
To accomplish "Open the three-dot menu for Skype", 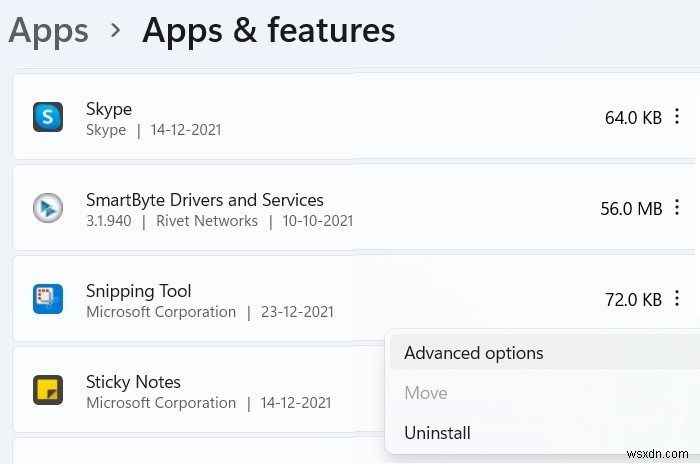I will tap(678, 118).
